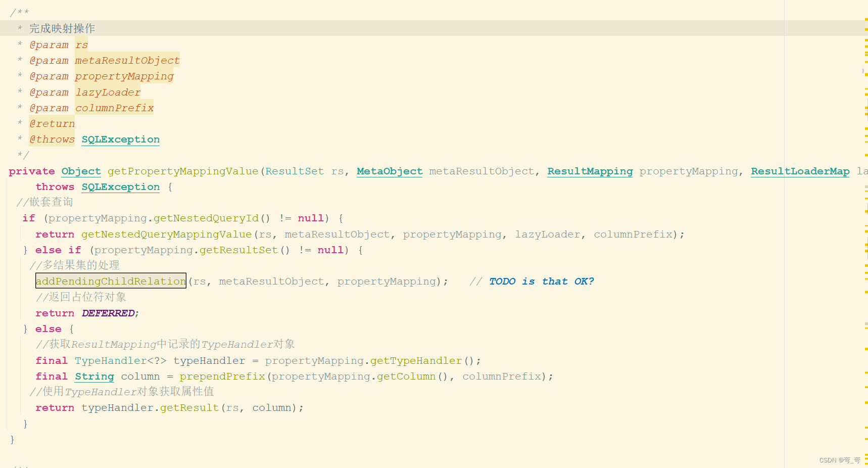
Task: Click the Object return type
Action: click(x=81, y=171)
